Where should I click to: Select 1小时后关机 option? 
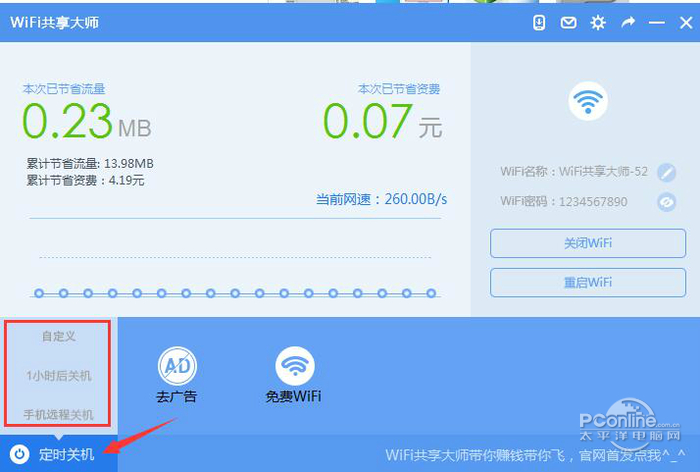pos(58,376)
